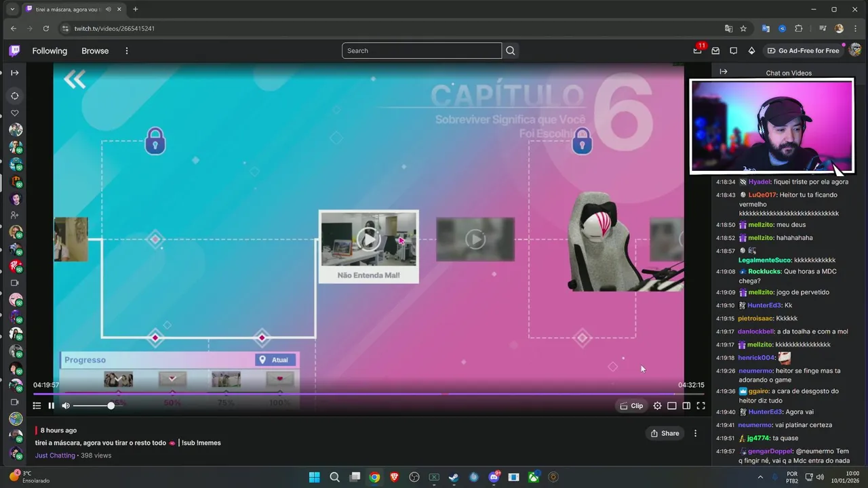
Task: Click the Get Bits diamond icon
Action: coord(751,51)
